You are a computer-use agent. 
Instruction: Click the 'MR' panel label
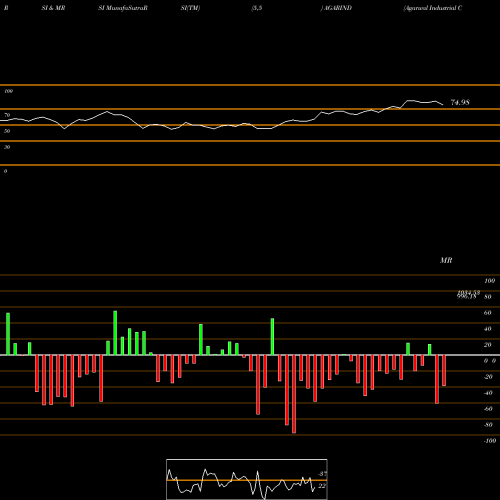point(446,260)
